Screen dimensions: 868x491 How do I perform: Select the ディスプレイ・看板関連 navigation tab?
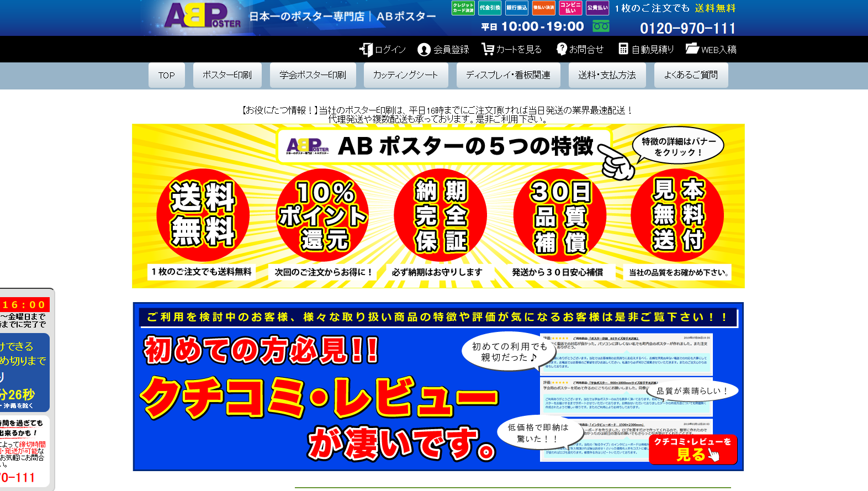coord(508,75)
